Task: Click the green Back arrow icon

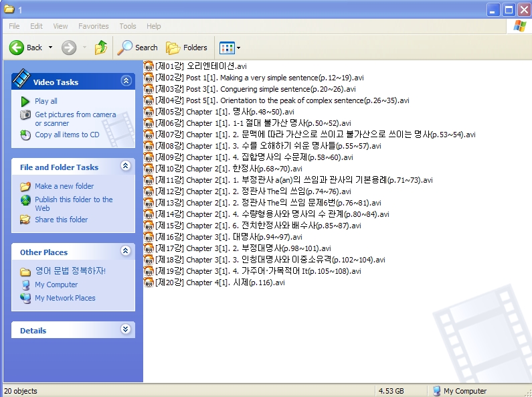Action: 16,48
